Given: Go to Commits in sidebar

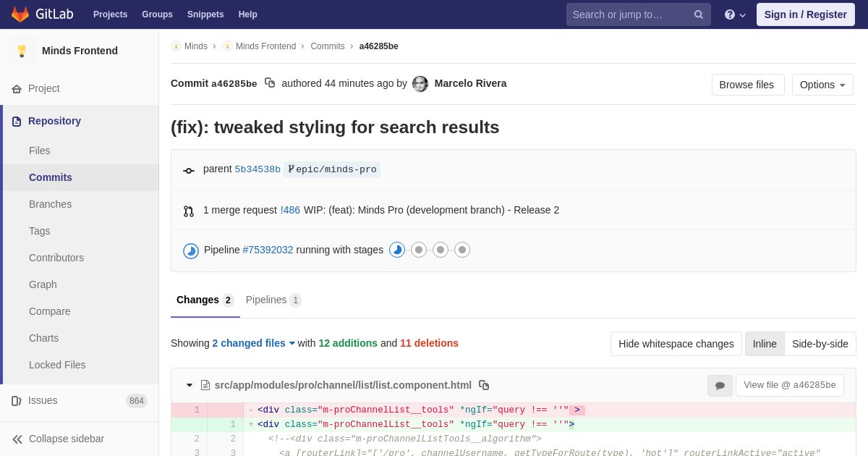Looking at the screenshot, I should tap(81, 177).
